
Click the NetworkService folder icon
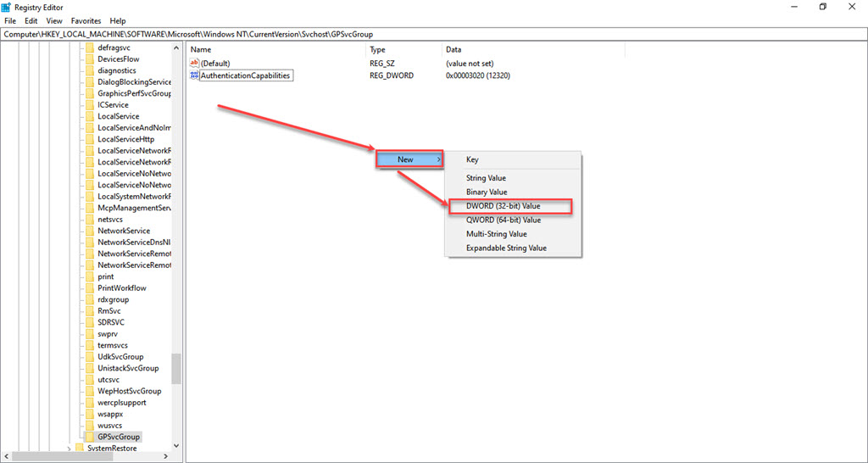pyautogui.click(x=90, y=231)
